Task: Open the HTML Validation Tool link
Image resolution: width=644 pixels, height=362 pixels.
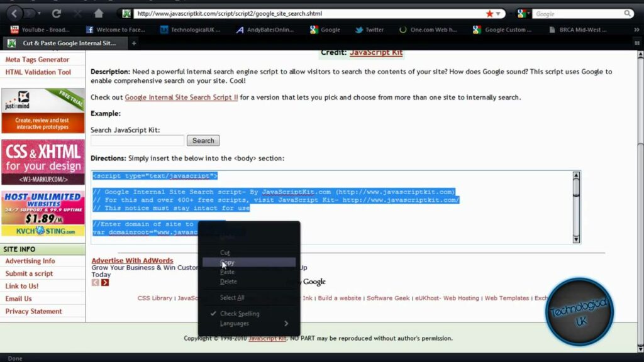Action: pyautogui.click(x=38, y=72)
